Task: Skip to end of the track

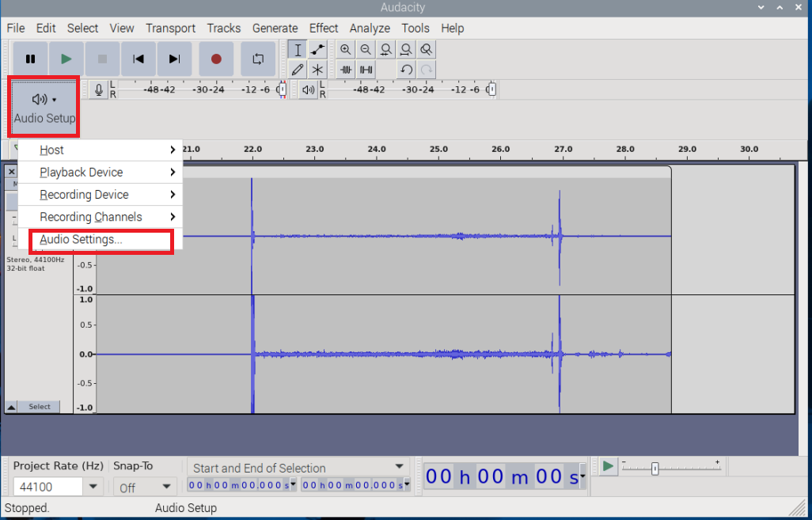Action: [175, 59]
